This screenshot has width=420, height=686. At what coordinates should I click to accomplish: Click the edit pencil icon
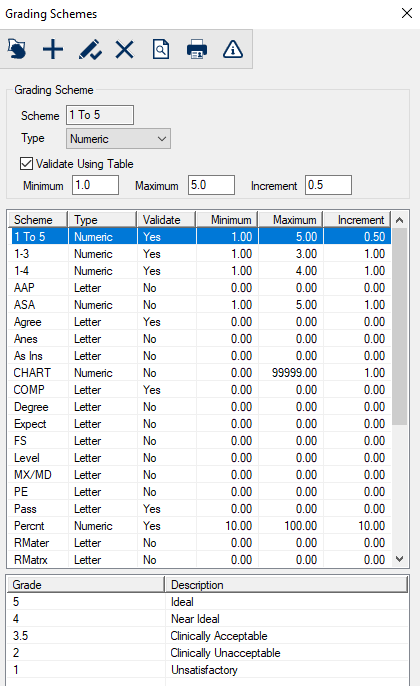click(x=90, y=49)
